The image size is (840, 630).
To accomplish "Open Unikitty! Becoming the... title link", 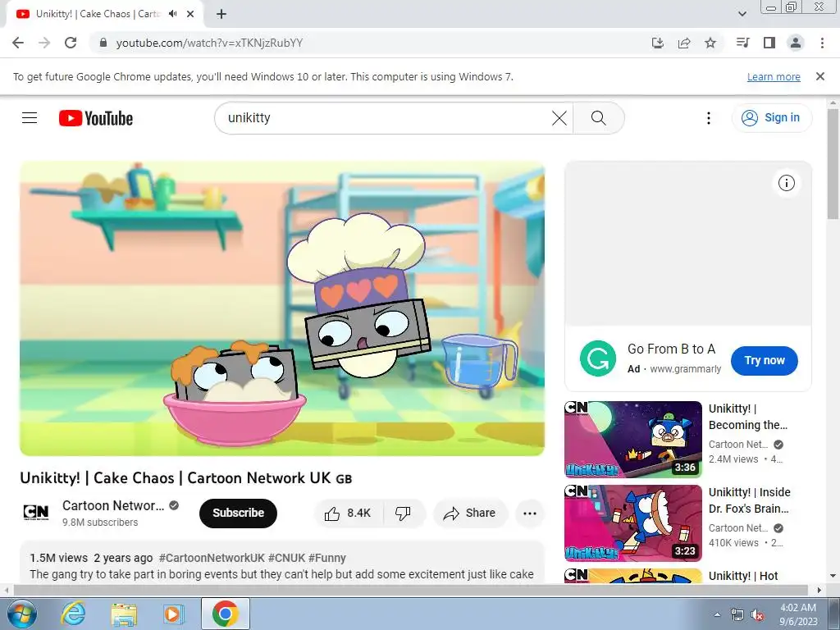I will click(748, 417).
